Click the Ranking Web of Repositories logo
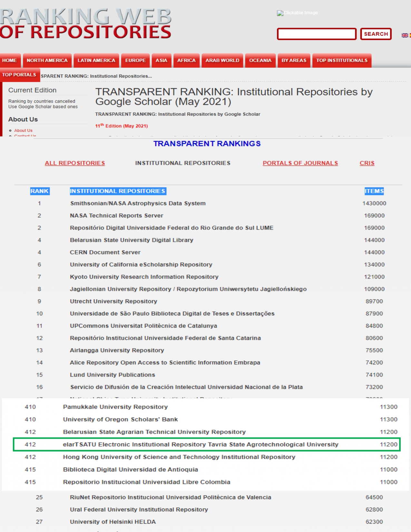Screen dimensions: 411x532 pyautogui.click(x=85, y=24)
